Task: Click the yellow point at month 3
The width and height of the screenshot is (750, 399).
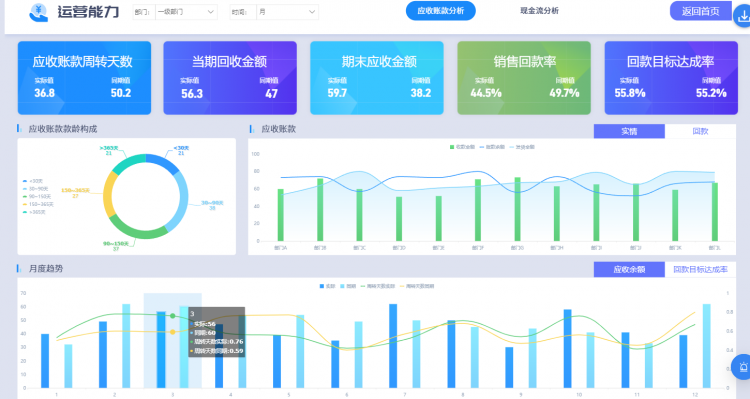Action: pos(173,332)
